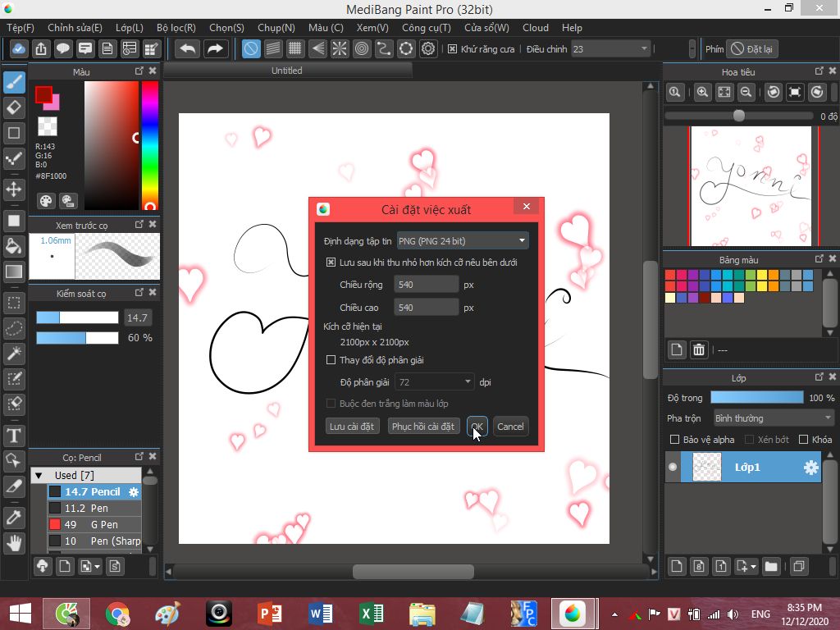The image size is (840, 630).
Task: Show hidden system tray icons arrow
Action: (614, 614)
